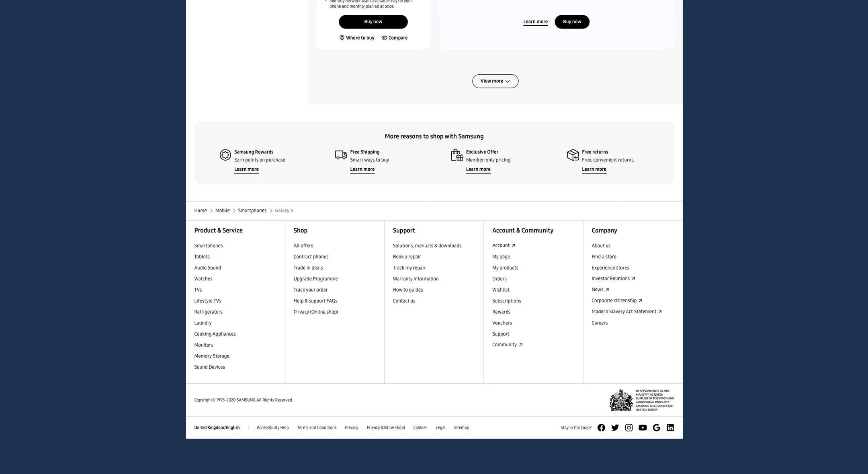Select Watches footer link

tap(203, 279)
